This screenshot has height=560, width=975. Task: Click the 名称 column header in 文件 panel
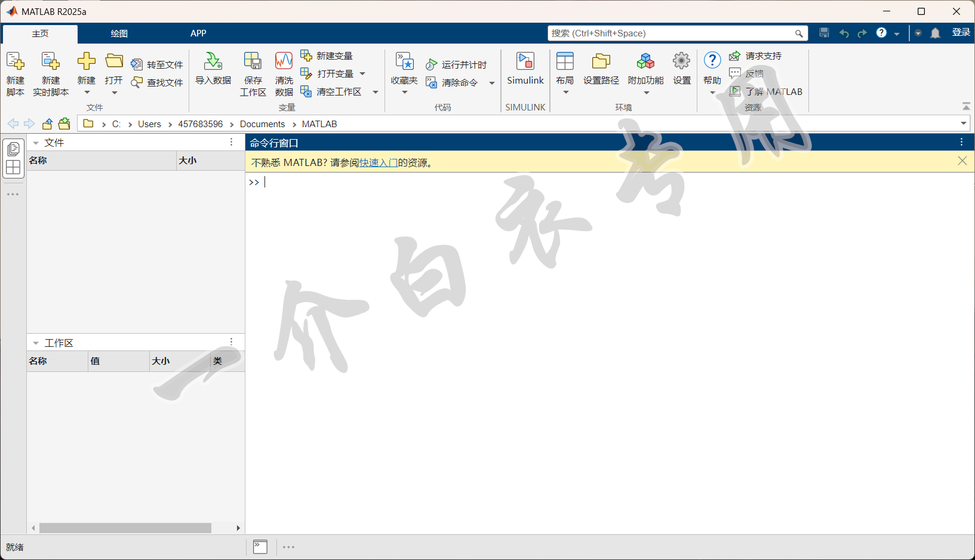[102, 161]
